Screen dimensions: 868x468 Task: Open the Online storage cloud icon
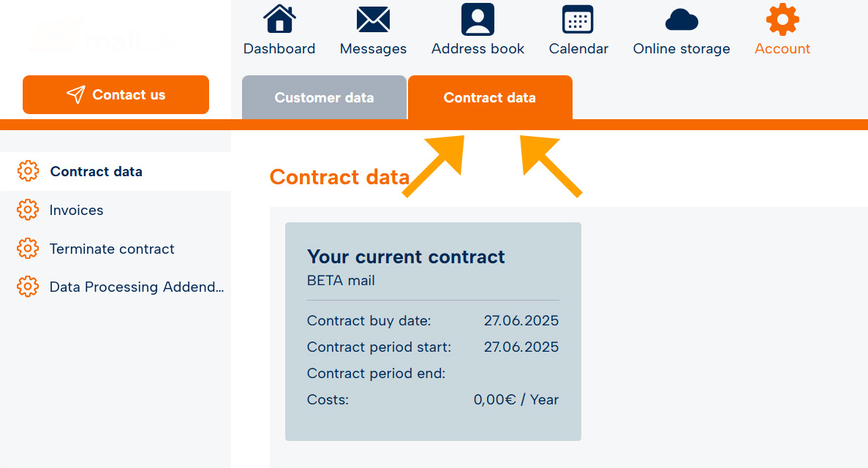(x=682, y=20)
